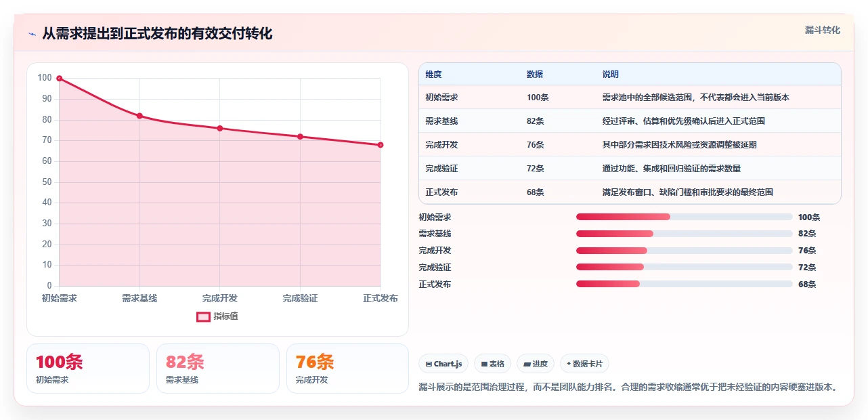Screen dimensions: 868x420
Task: Click the 完成开发 x-axis label
Action: [x=220, y=298]
